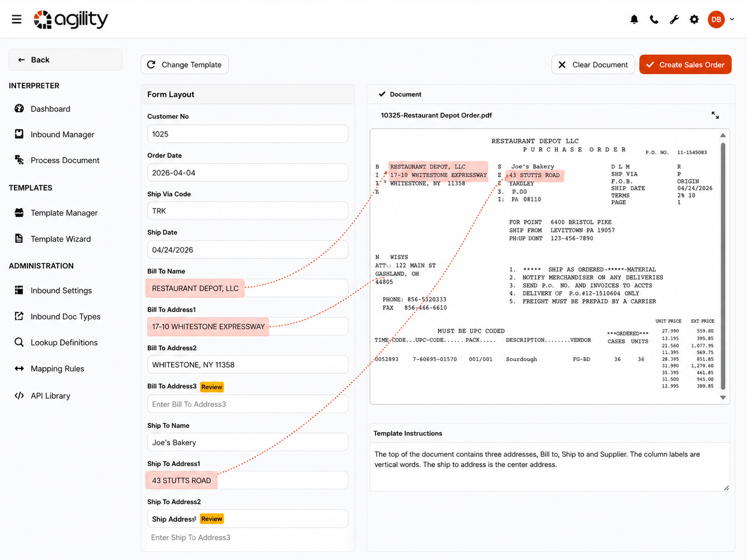Click the Dashboard sidebar icon

click(19, 108)
